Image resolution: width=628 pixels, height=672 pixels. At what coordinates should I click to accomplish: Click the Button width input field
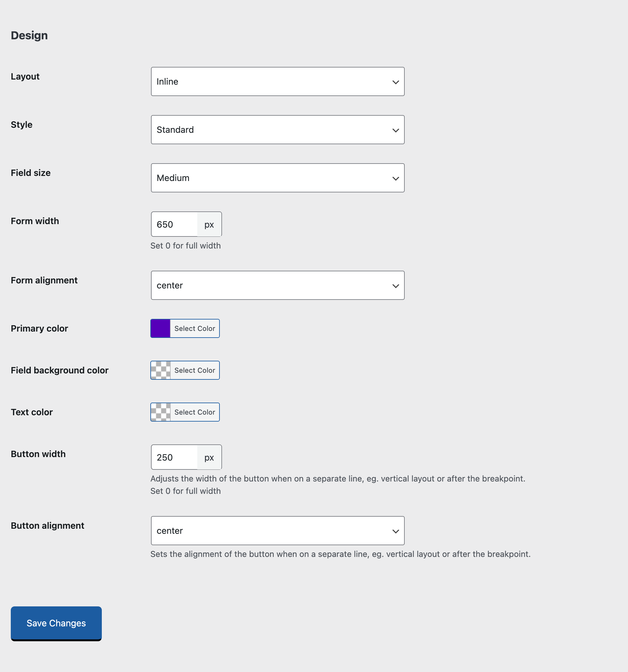(174, 457)
